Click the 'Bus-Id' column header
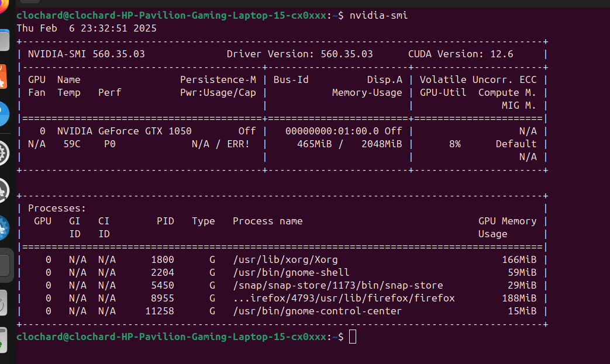The width and height of the screenshot is (610, 364). click(x=291, y=79)
